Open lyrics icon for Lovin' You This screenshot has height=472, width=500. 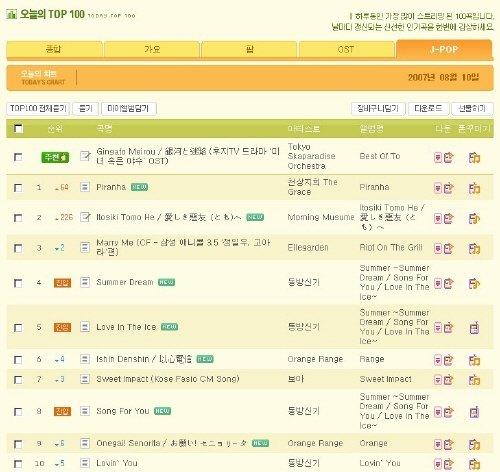click(85, 463)
